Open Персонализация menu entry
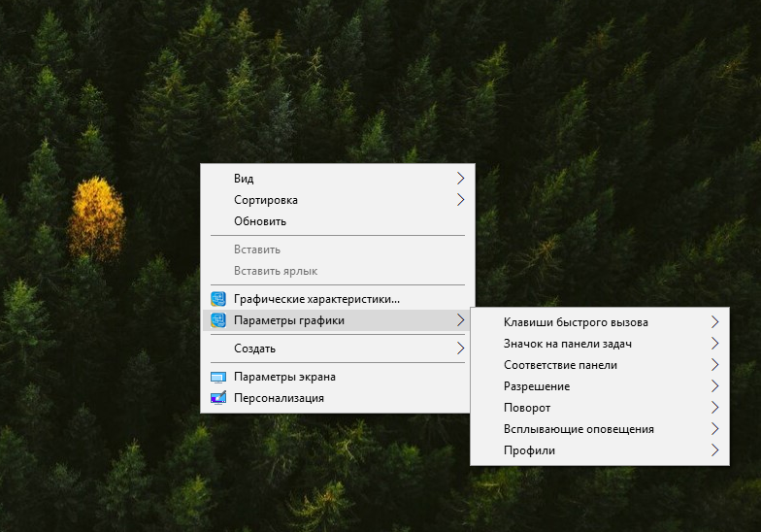The width and height of the screenshot is (761, 532). pyautogui.click(x=279, y=398)
